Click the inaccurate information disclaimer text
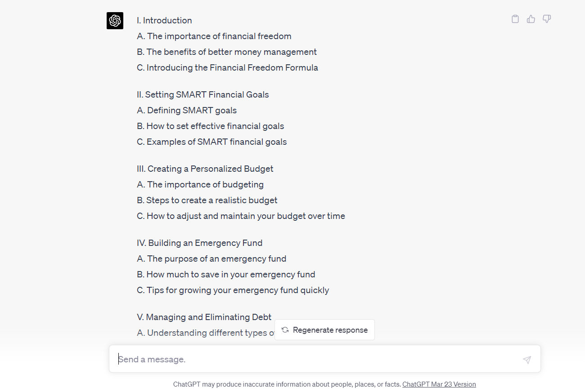Screen dimensions: 585x392 [x=287, y=384]
